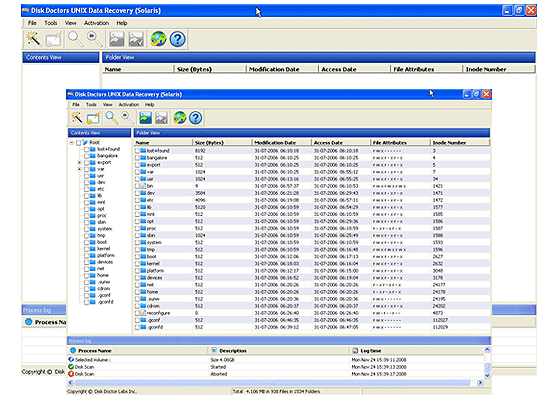Select the 'devices' folder in the Contents View tree
The width and height of the screenshot is (558, 405).
105,262
